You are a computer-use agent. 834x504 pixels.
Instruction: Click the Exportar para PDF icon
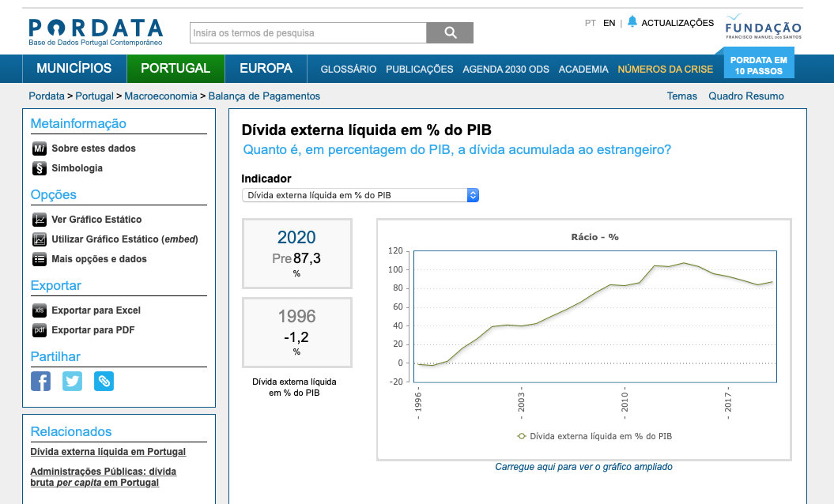pyautogui.click(x=40, y=330)
